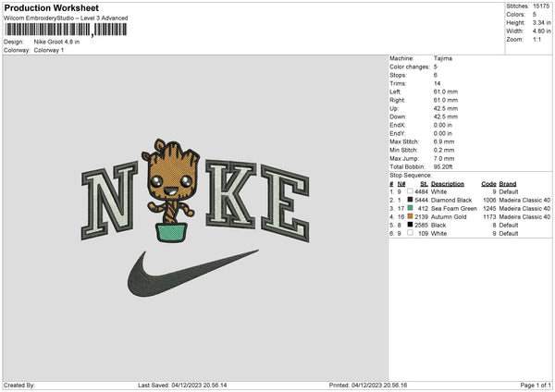Click the barcode in the header
Viewport: 555px width, 392px height.
[x=66, y=30]
